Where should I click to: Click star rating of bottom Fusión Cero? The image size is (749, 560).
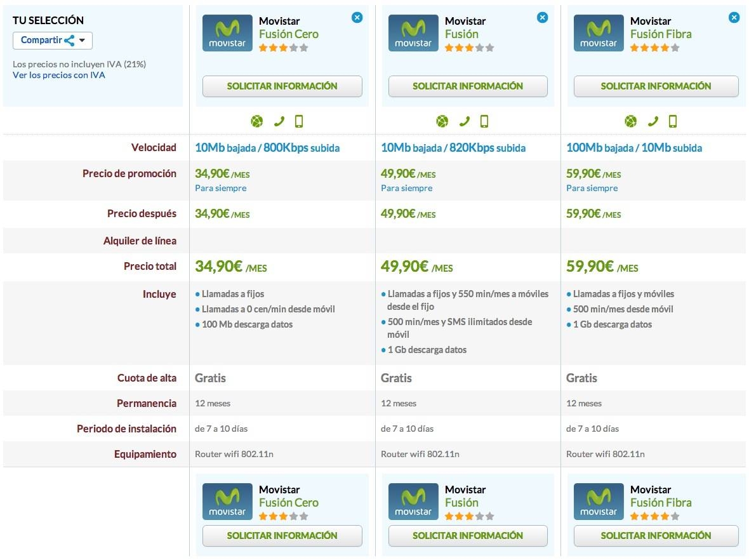tap(283, 517)
